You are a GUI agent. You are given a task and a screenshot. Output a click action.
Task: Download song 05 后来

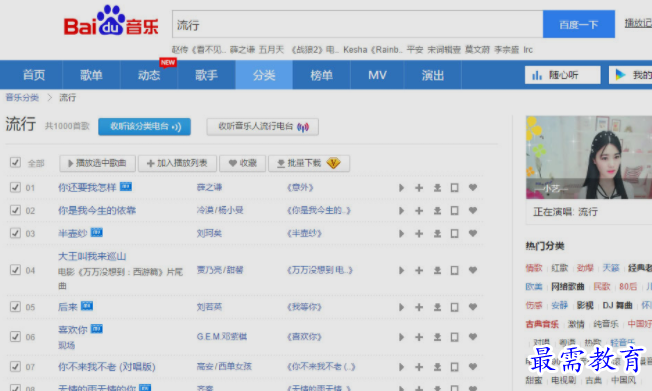(437, 307)
